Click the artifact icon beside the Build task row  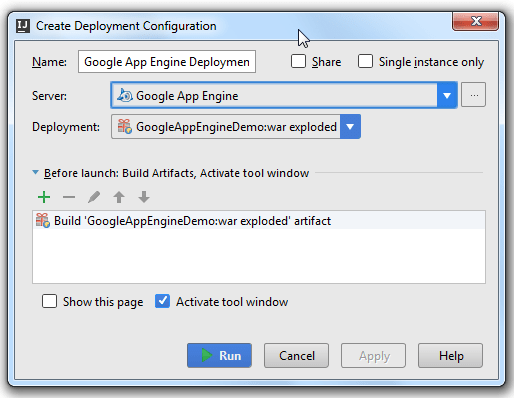[x=43, y=220]
